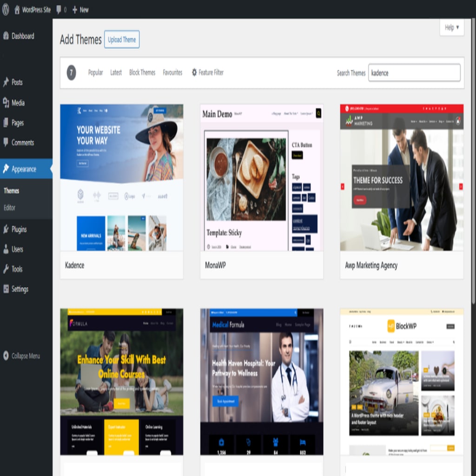This screenshot has height=476, width=476.
Task: Click the Awp Marketing Agency theme name
Action: (x=371, y=265)
